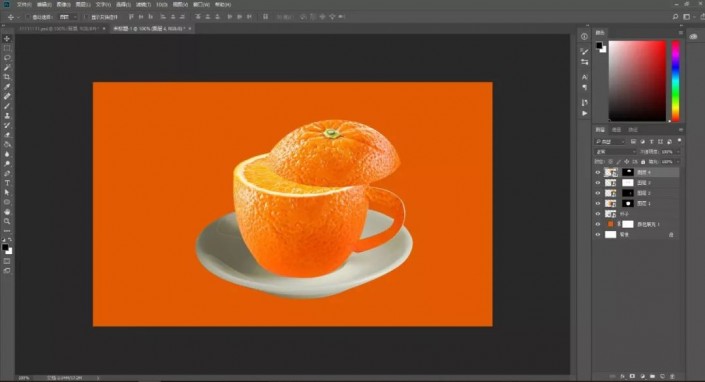Hide the top layer 图层 4
This screenshot has width=705, height=382.
(x=598, y=172)
